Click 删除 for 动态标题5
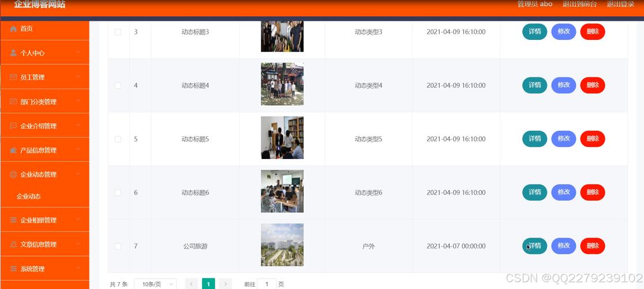 tap(593, 139)
